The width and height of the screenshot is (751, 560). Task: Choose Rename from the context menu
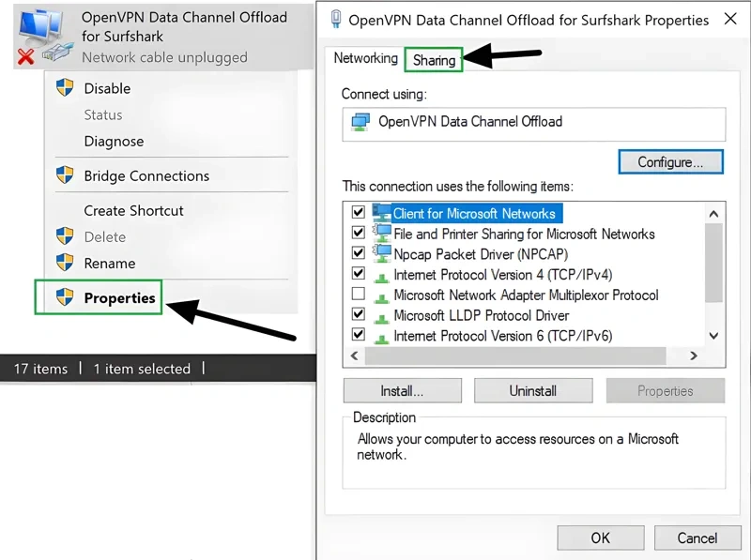click(110, 264)
